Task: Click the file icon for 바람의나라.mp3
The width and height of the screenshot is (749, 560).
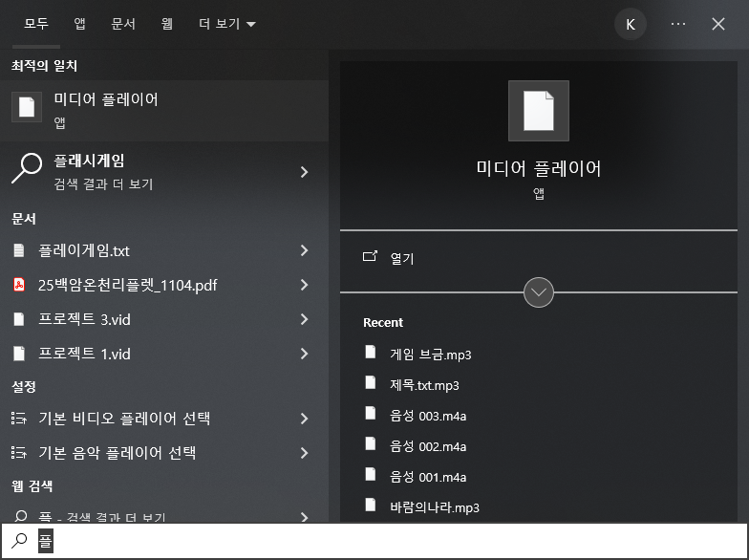Action: (371, 505)
